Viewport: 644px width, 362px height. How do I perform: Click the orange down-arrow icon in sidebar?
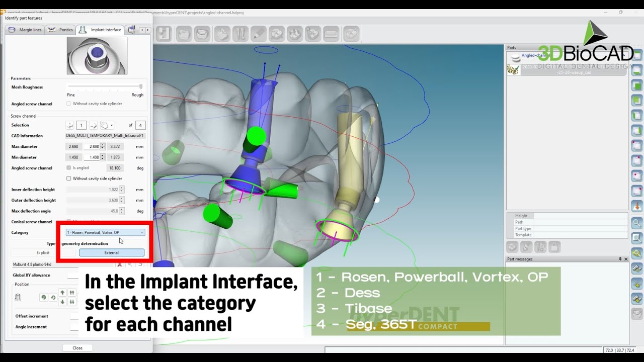tap(637, 206)
